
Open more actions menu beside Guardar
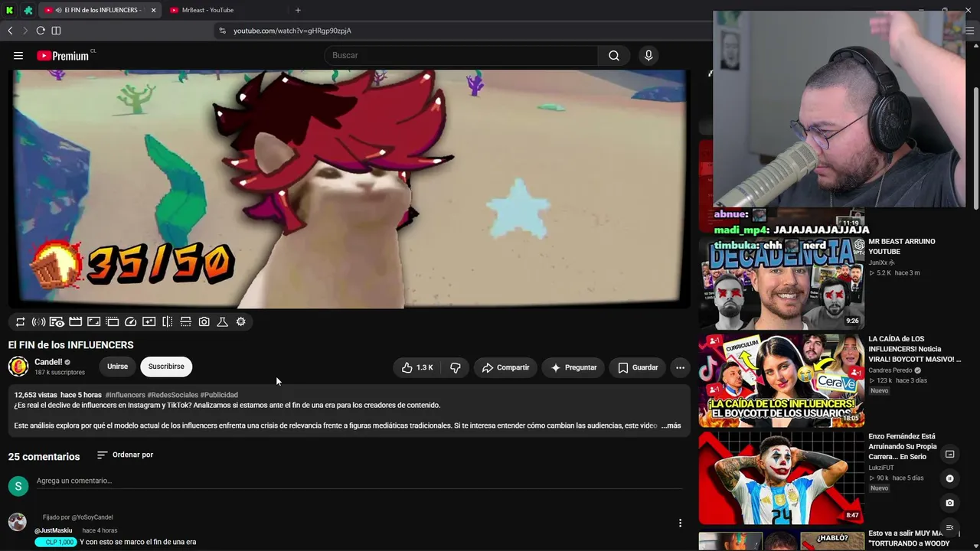coord(680,367)
